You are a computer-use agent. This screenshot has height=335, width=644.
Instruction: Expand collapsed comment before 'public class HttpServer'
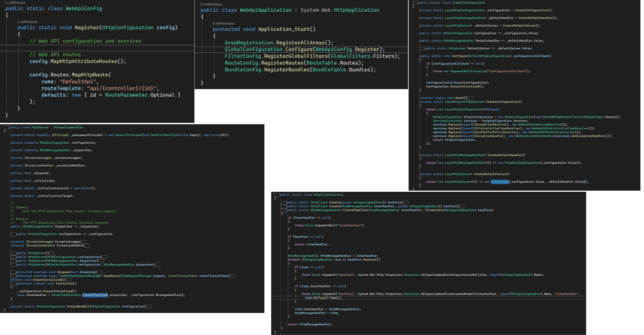(x=7, y=128)
